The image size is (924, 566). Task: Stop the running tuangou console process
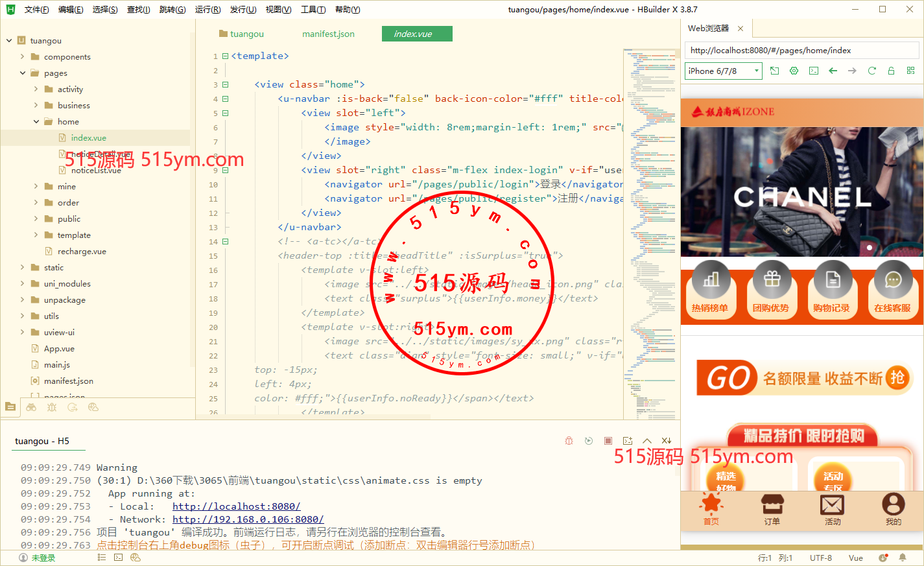(x=608, y=441)
